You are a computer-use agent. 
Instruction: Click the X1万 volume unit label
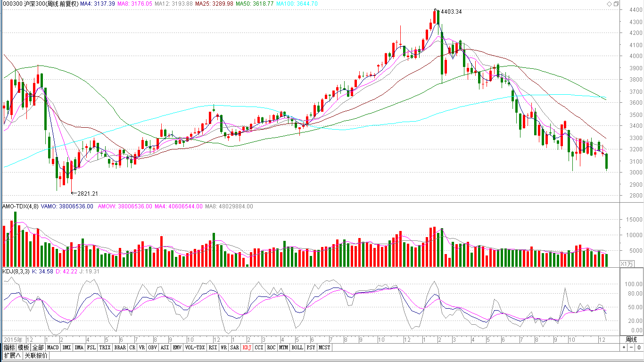627,263
